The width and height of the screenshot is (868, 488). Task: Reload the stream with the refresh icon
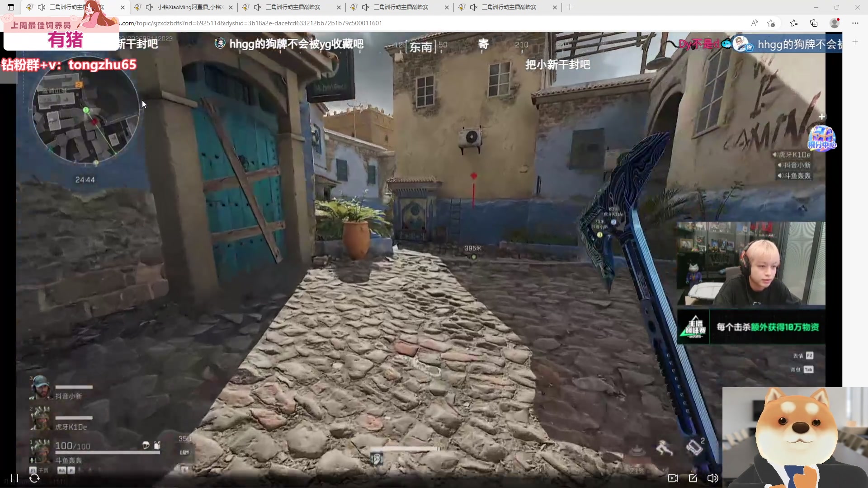34,478
